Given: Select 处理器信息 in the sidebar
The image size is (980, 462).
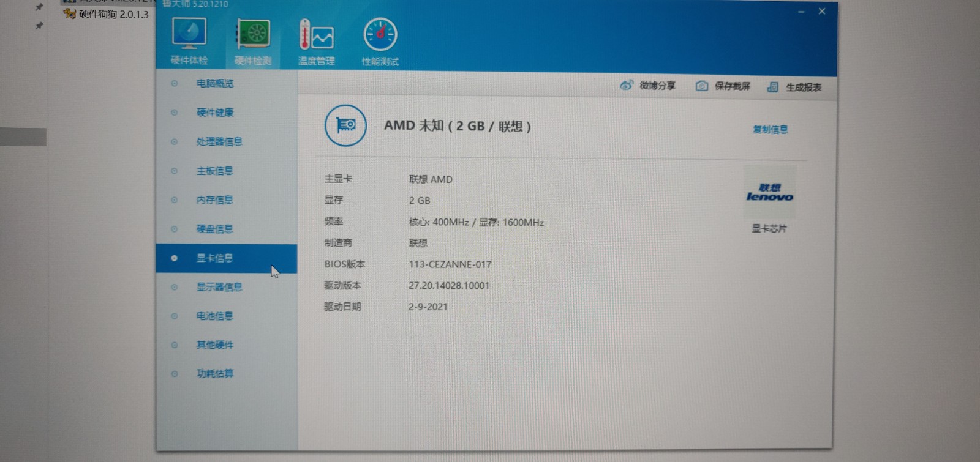Looking at the screenshot, I should [227, 141].
